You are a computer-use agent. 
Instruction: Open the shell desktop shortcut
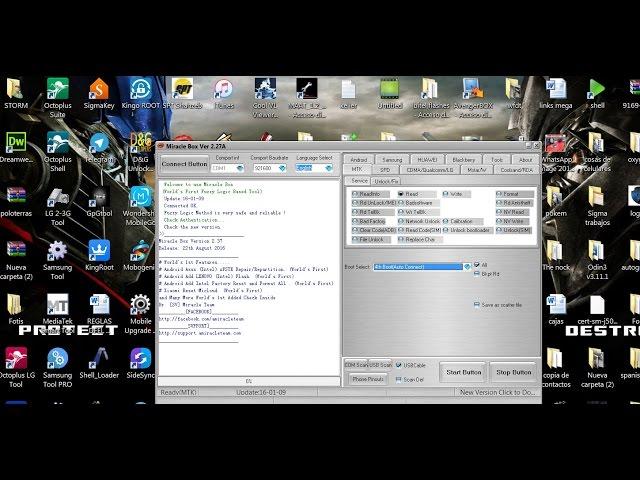coord(597,94)
